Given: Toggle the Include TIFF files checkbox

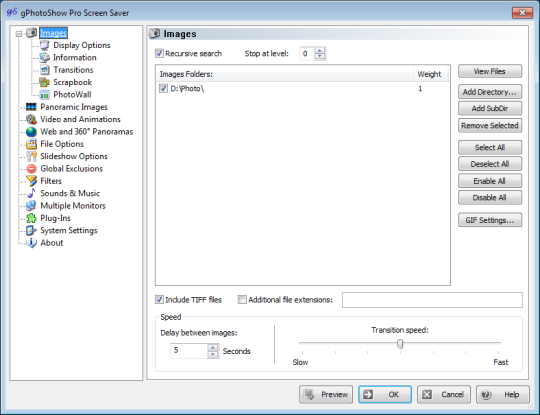Looking at the screenshot, I should pyautogui.click(x=159, y=300).
